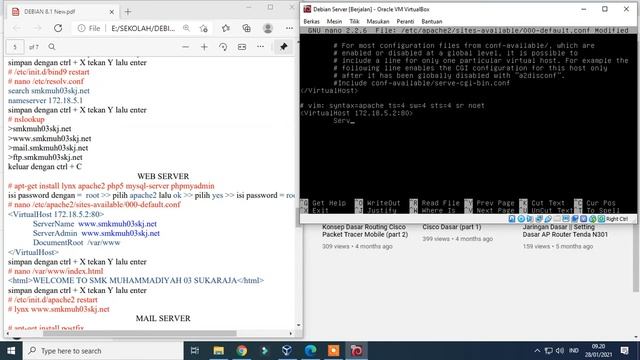640x360 pixels.
Task: Click the Type here to search box
Action: pyautogui.click(x=102, y=351)
